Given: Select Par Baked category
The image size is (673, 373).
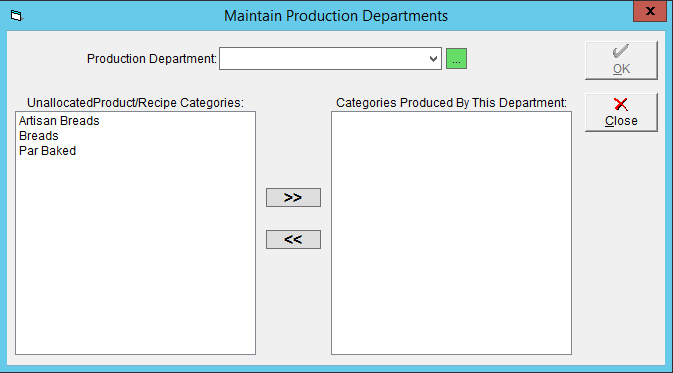Looking at the screenshot, I should pos(48,151).
